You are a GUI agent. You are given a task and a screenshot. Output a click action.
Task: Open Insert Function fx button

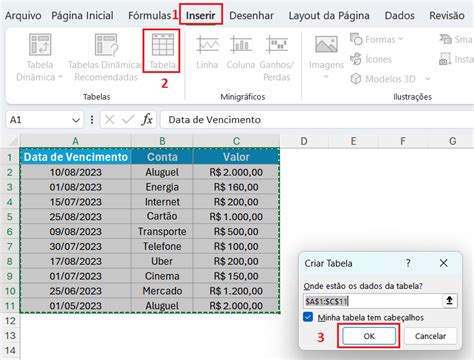147,119
